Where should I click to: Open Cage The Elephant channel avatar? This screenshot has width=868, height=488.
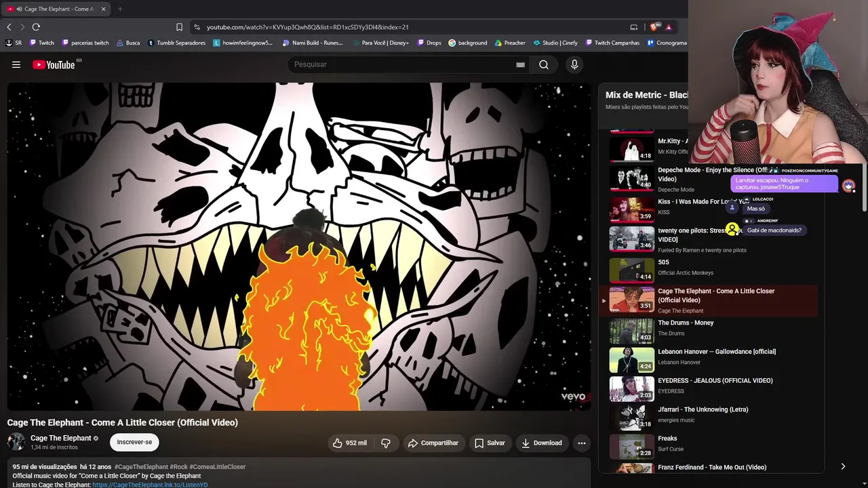(16, 442)
